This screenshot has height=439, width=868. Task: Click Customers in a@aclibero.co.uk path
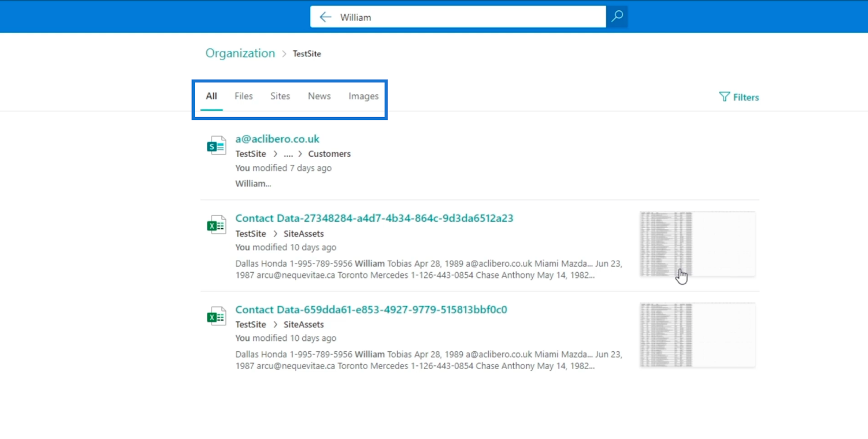[329, 154]
